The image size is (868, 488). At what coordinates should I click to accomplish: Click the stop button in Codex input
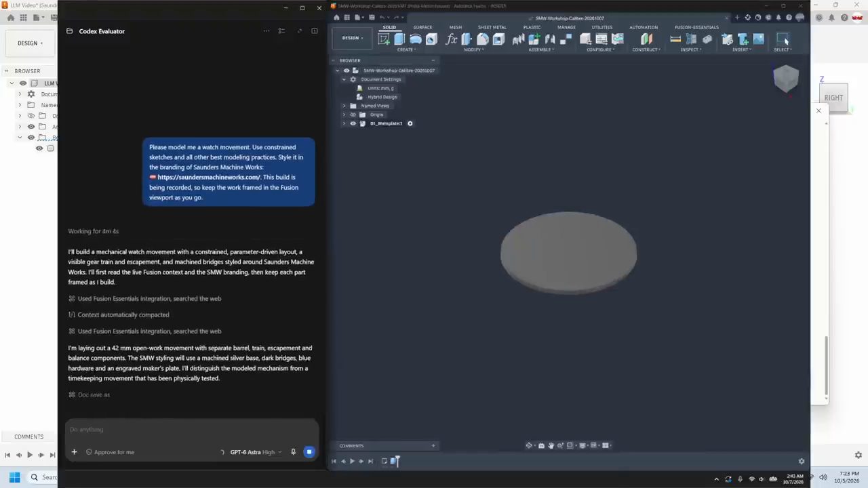click(x=309, y=452)
